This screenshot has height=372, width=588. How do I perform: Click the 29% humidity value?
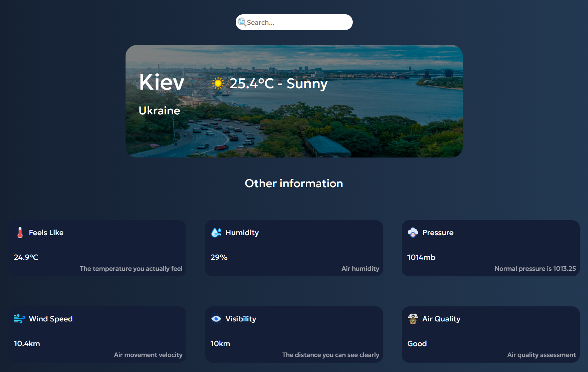point(219,257)
